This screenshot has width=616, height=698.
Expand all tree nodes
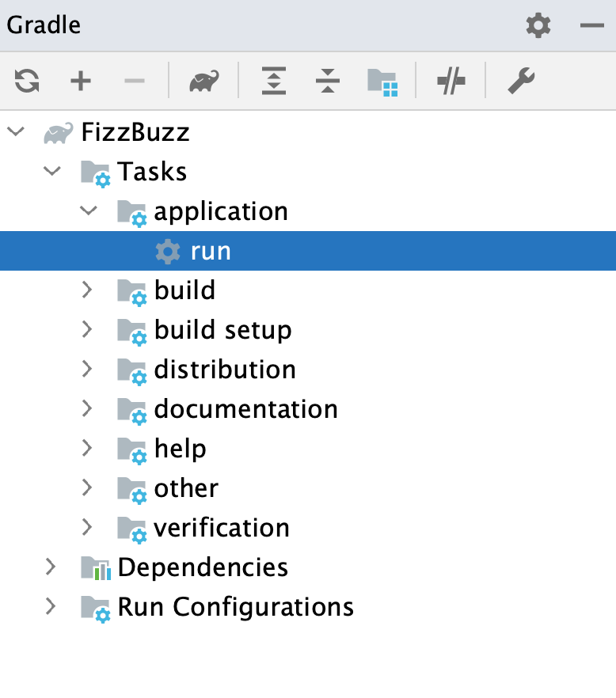273,81
